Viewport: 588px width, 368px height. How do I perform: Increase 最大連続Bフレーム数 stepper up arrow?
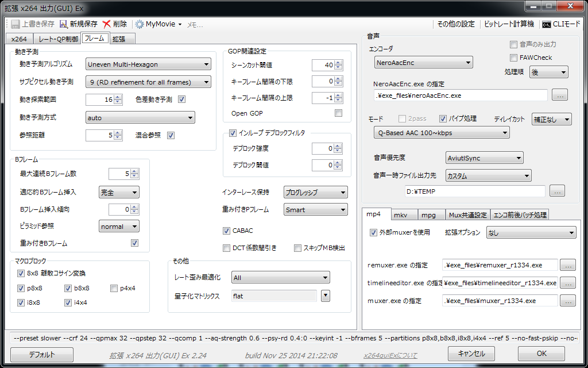134,171
